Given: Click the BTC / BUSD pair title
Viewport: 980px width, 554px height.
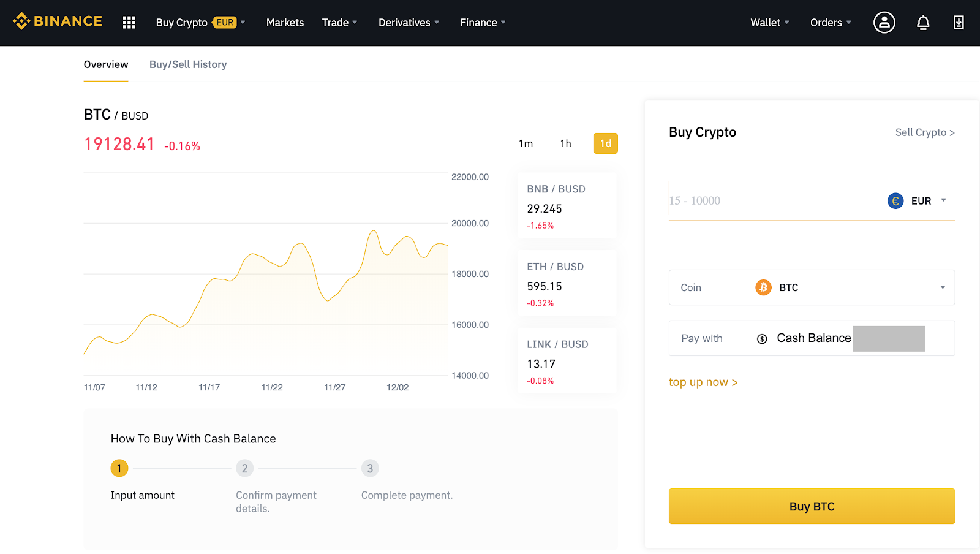Looking at the screenshot, I should click(x=116, y=115).
